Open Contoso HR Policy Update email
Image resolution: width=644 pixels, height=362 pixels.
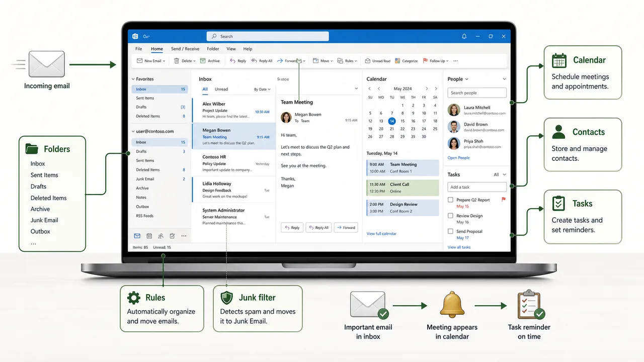234,163
